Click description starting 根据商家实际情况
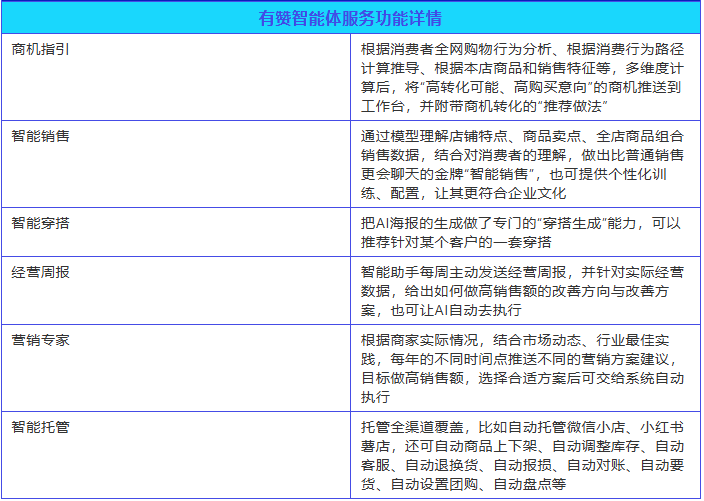 (522, 369)
